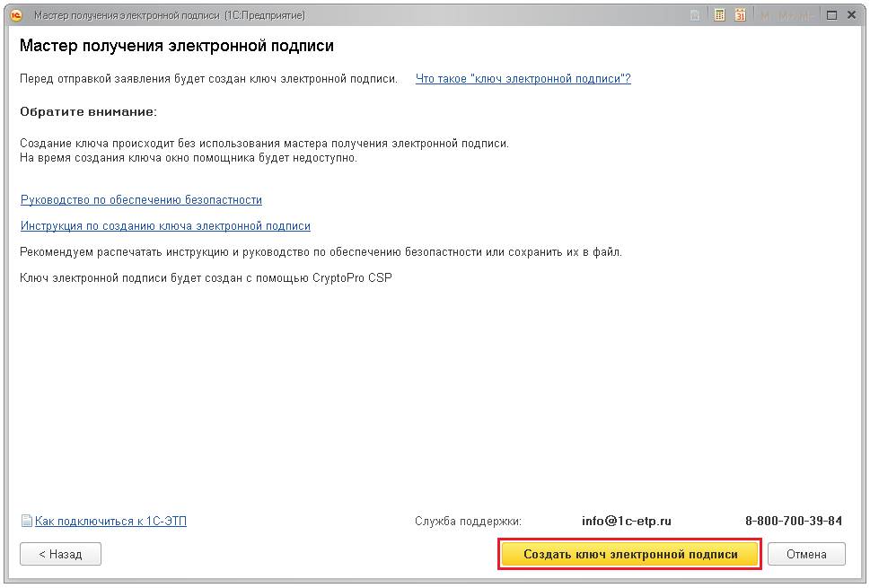870x588 pixels.
Task: Open the "Инструкция по созданию ключа электронной подписи" link
Action: click(x=165, y=226)
